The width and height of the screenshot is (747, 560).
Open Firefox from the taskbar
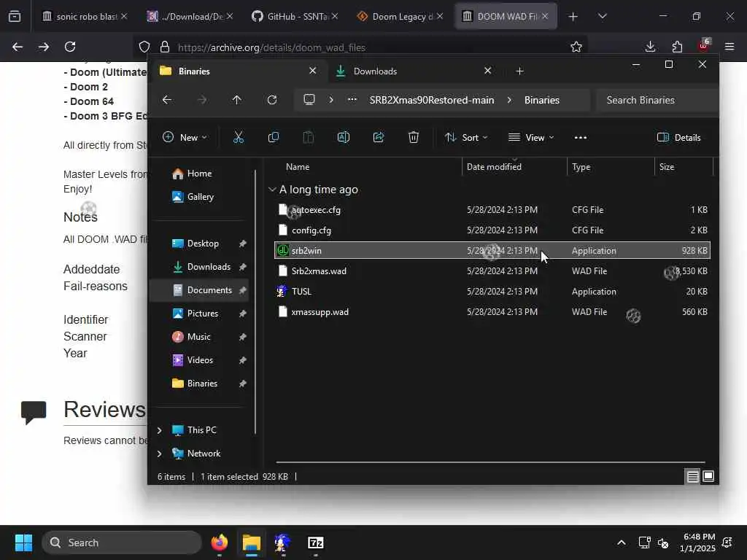220,542
